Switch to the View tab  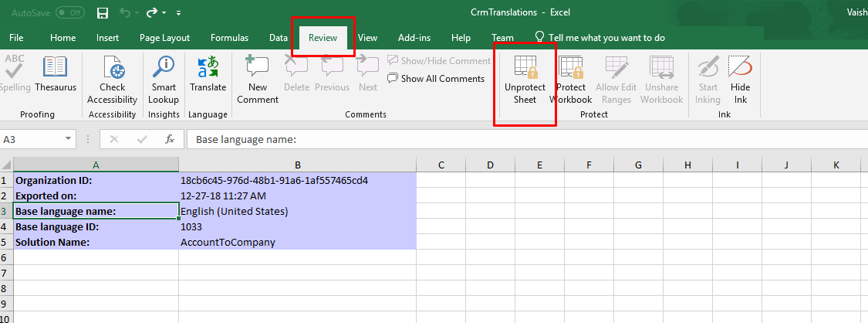tap(367, 38)
